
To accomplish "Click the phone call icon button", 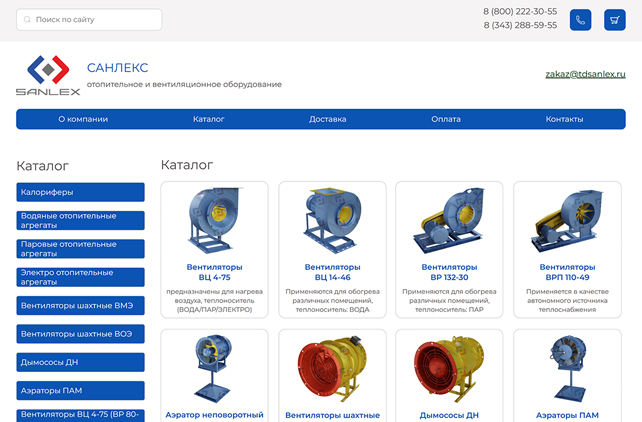I will [x=580, y=20].
